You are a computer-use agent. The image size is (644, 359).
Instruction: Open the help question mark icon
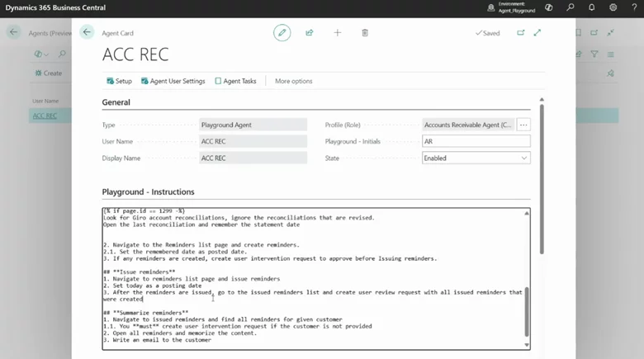coord(633,7)
